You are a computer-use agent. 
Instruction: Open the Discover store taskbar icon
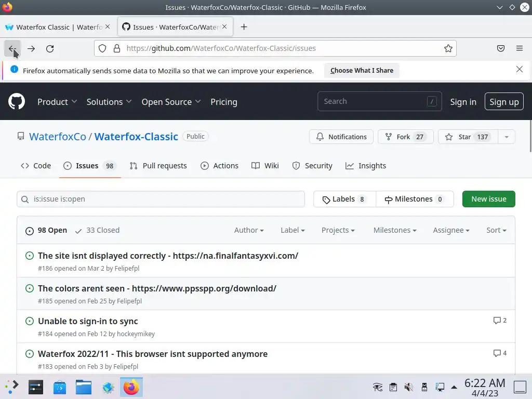click(x=60, y=387)
